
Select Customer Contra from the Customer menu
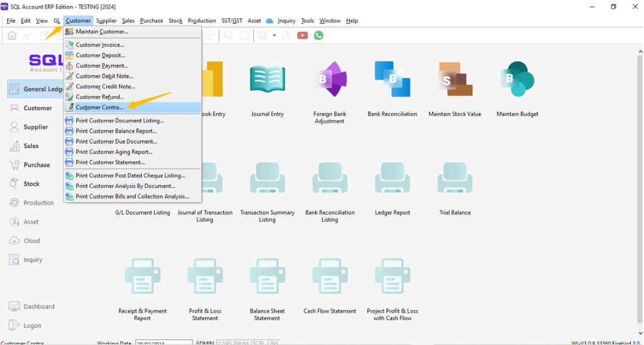[100, 107]
